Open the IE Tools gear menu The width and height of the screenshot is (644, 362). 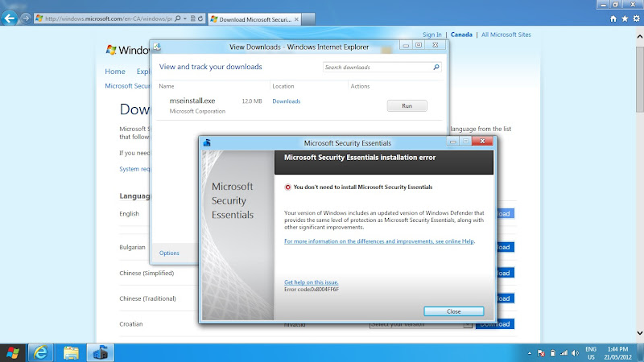[x=636, y=19]
